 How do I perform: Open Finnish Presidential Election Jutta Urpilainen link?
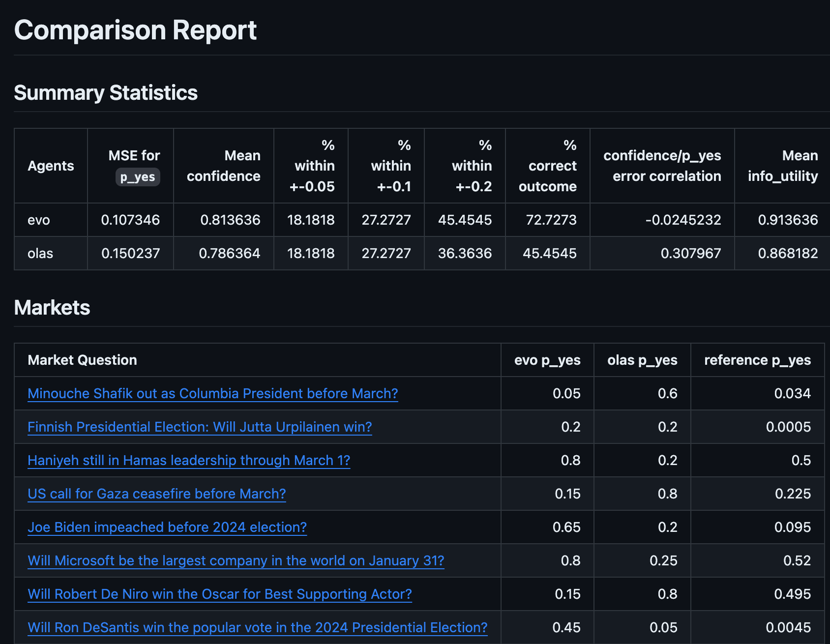click(x=200, y=427)
